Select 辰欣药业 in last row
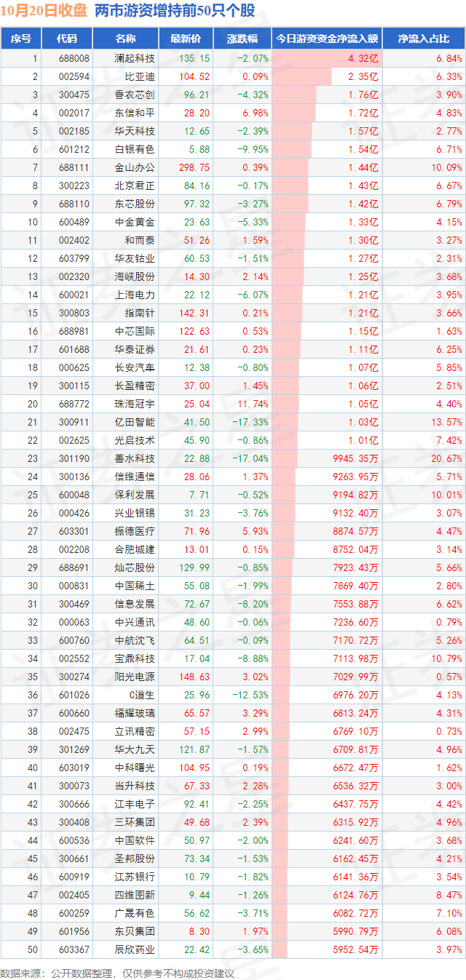Image resolution: width=466 pixels, height=980 pixels. click(x=135, y=949)
